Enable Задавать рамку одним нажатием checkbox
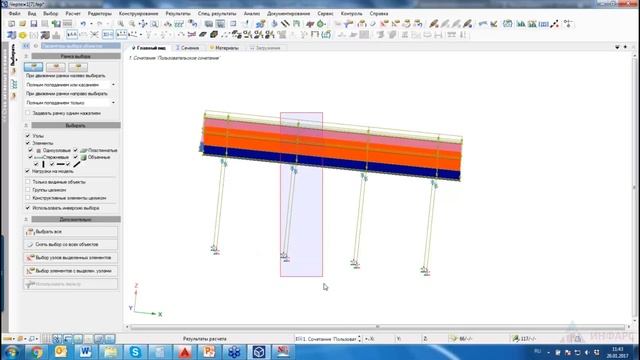640x360 pixels. (x=28, y=113)
